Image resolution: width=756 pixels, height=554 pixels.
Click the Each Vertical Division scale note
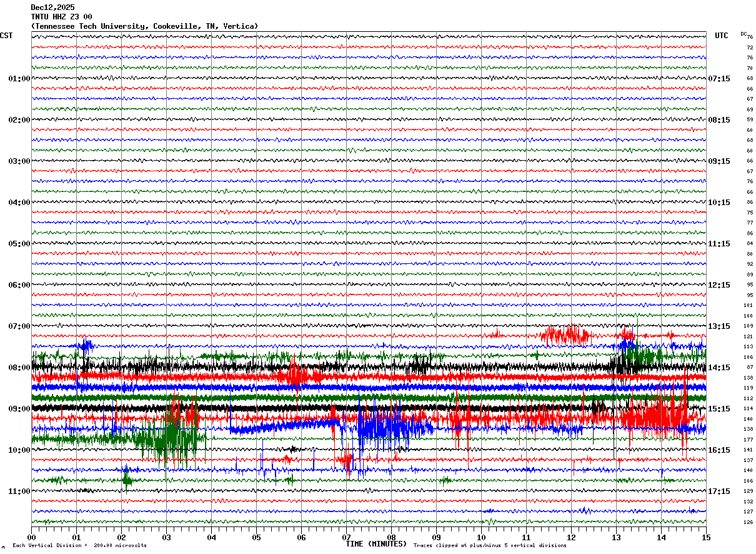[x=79, y=546]
